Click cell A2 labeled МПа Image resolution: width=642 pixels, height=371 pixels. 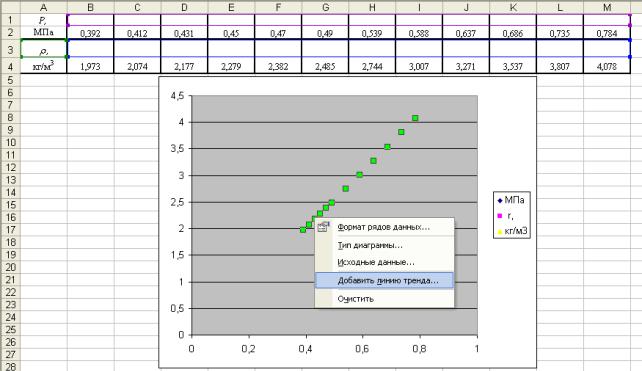pyautogui.click(x=43, y=32)
